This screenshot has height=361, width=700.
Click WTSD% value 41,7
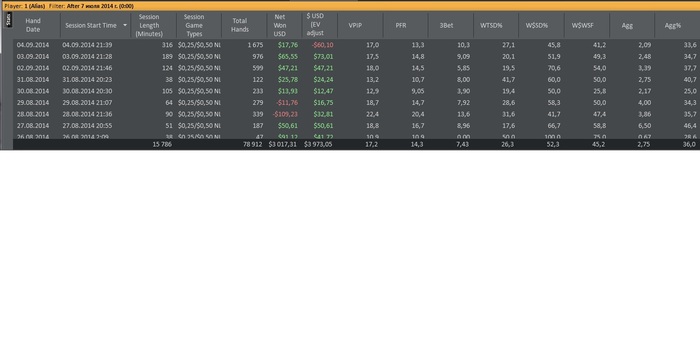(x=508, y=79)
